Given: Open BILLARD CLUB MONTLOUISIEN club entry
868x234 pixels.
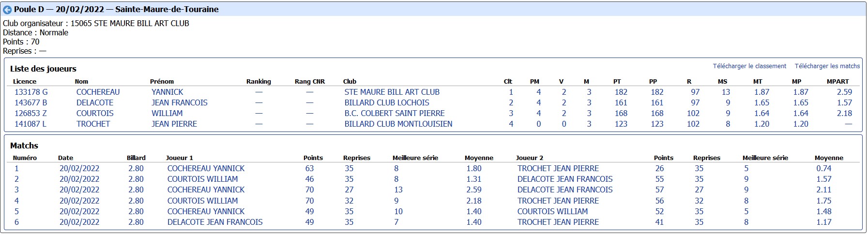Looking at the screenshot, I should (398, 124).
